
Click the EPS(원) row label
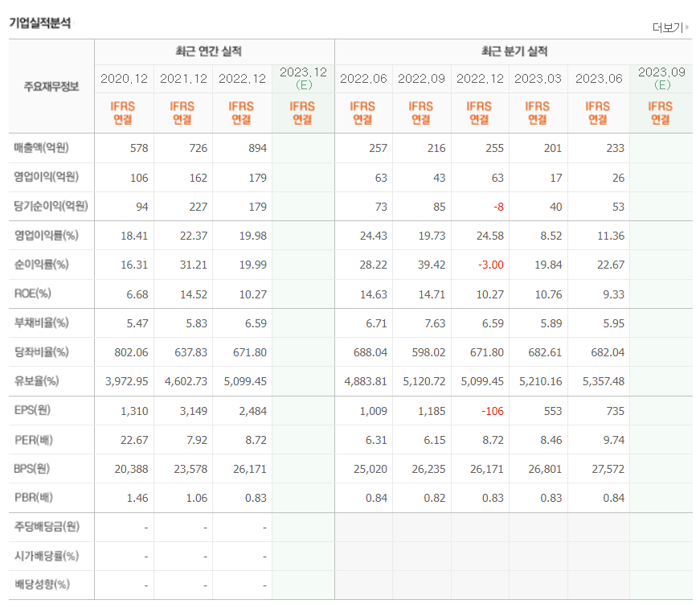(32, 410)
